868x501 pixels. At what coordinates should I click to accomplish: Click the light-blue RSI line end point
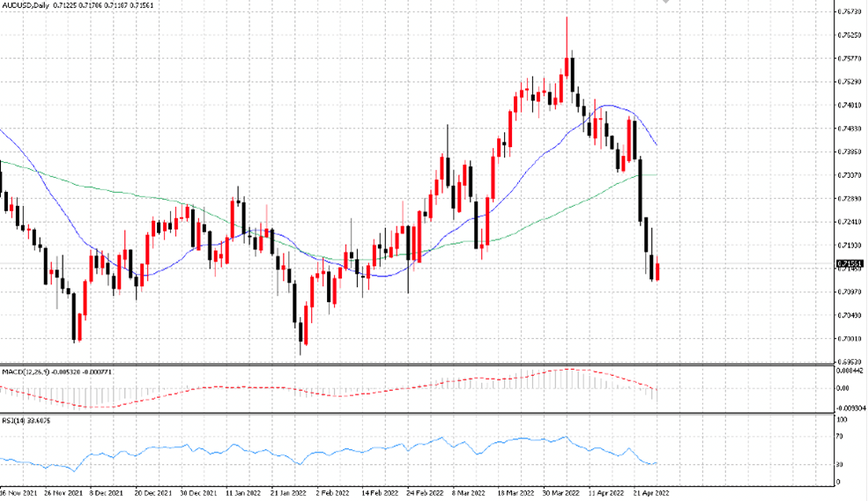pos(657,463)
